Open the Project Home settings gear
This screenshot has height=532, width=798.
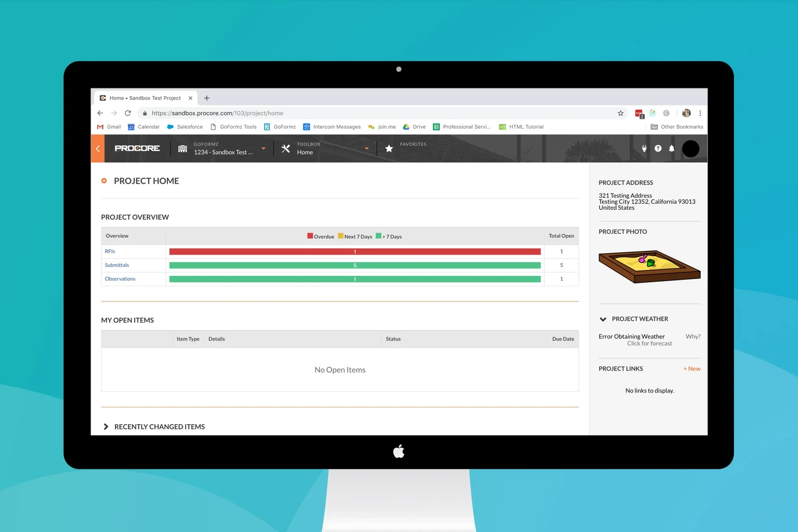click(104, 181)
